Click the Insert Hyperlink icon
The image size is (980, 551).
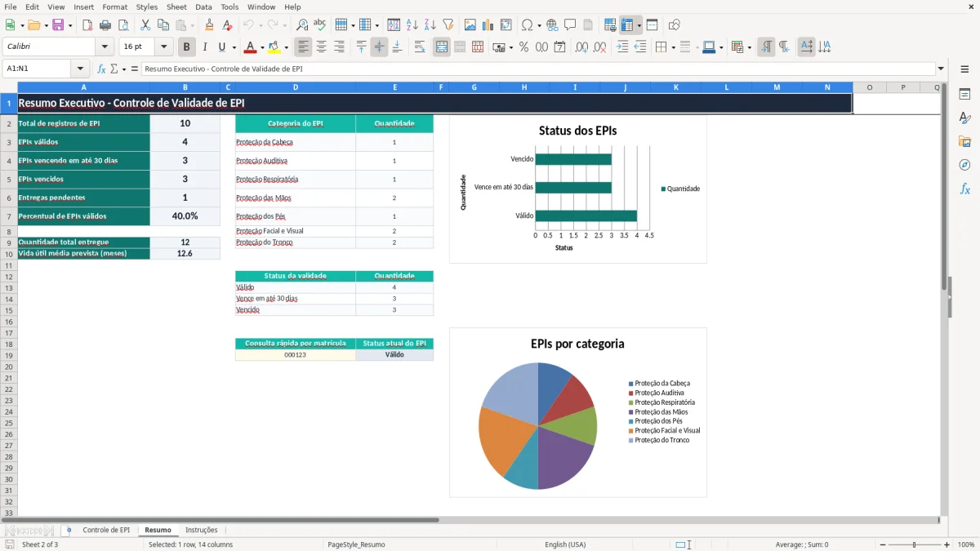tap(553, 25)
